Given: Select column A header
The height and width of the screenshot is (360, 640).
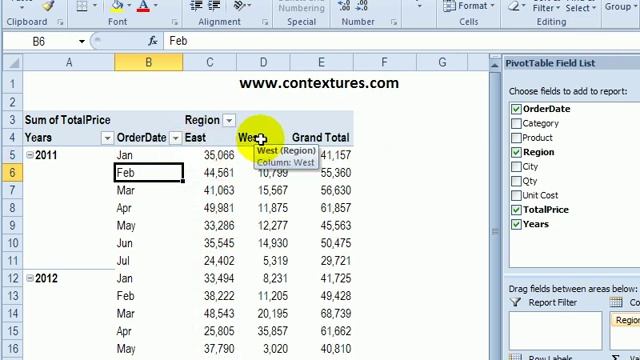Looking at the screenshot, I should (69, 63).
